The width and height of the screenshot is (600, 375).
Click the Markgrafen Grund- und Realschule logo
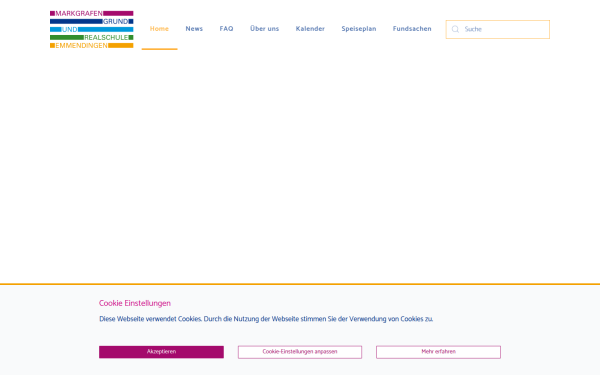(x=91, y=29)
